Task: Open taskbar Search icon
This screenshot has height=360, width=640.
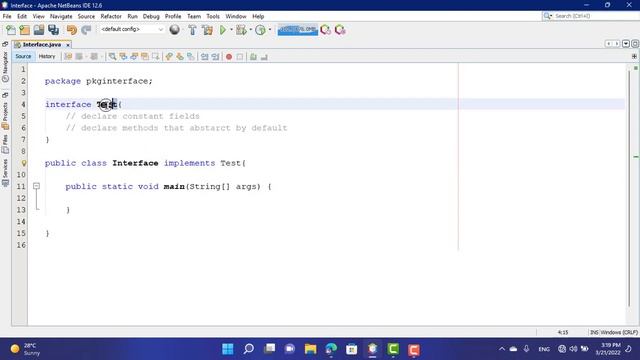Action: pyautogui.click(x=249, y=349)
